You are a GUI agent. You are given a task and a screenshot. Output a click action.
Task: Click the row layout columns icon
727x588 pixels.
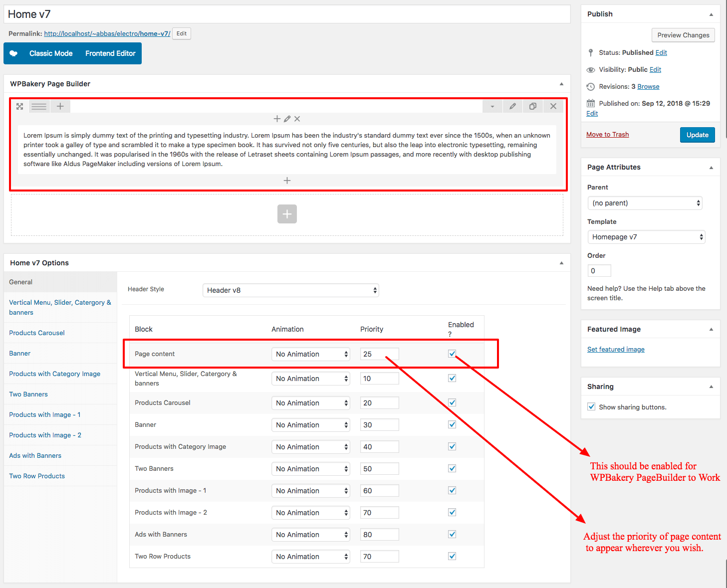[39, 106]
